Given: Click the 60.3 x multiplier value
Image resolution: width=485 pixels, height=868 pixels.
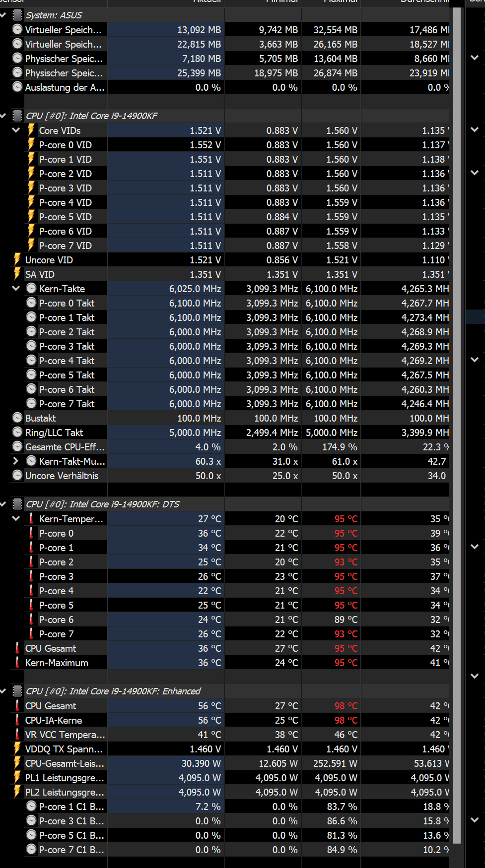Looking at the screenshot, I should coord(208,461).
